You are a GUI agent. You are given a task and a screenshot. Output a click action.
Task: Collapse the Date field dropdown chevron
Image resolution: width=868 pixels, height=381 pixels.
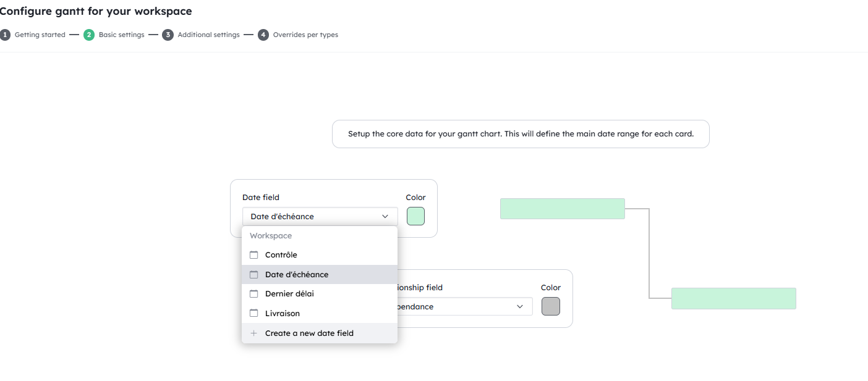tap(385, 217)
